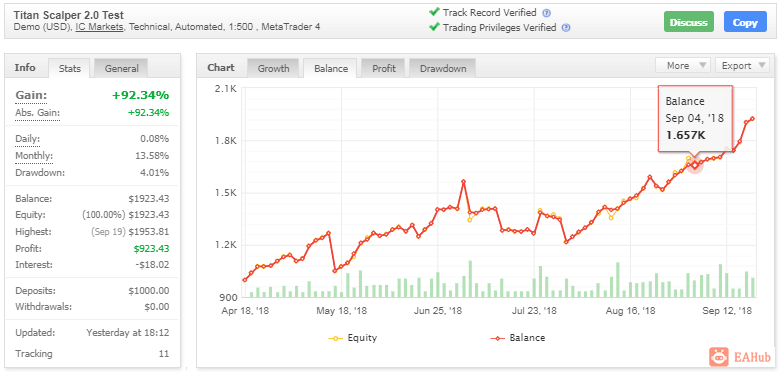The width and height of the screenshot is (780, 372).
Task: Click the Track Record Verified green checkmark
Action: [435, 12]
